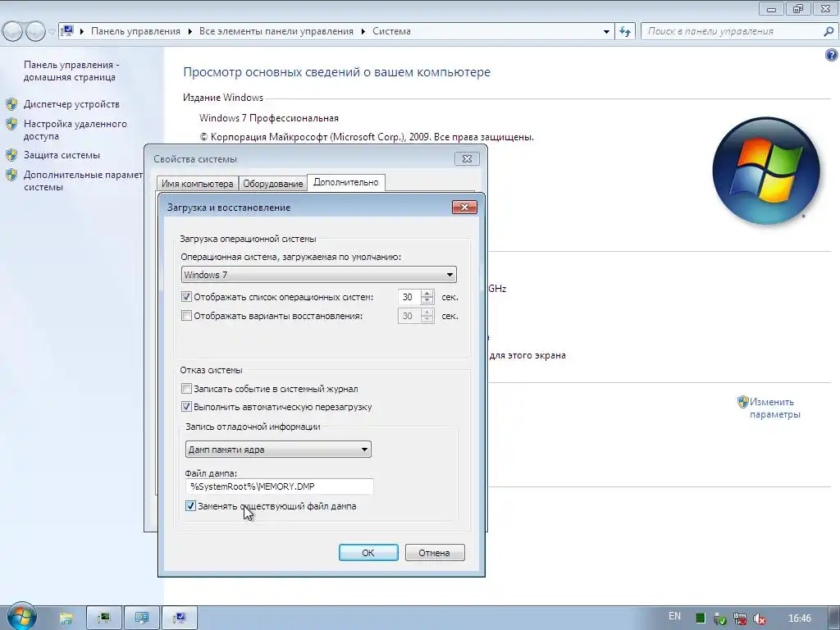Switch to the Имя компьютера tab
The height and width of the screenshot is (630, 840).
[197, 183]
